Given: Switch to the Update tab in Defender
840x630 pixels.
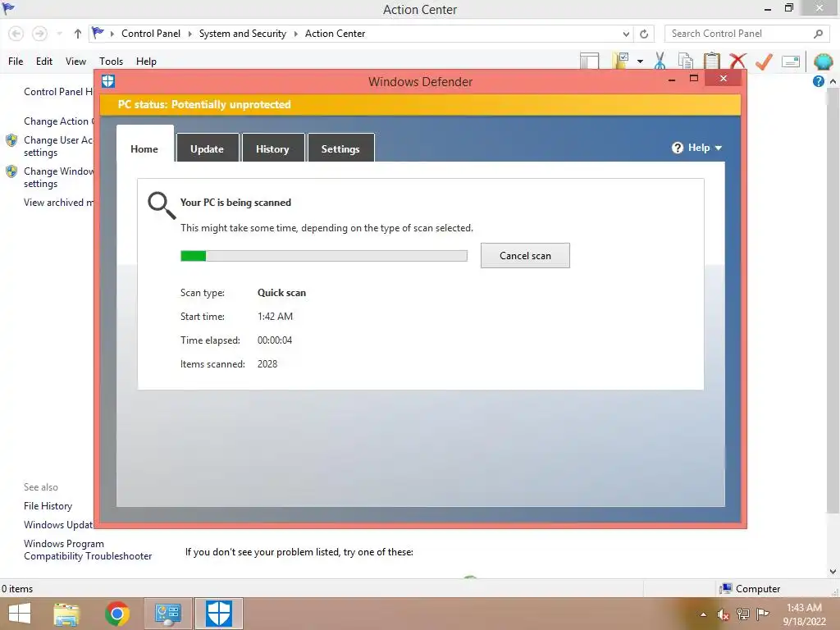Looking at the screenshot, I should point(207,148).
